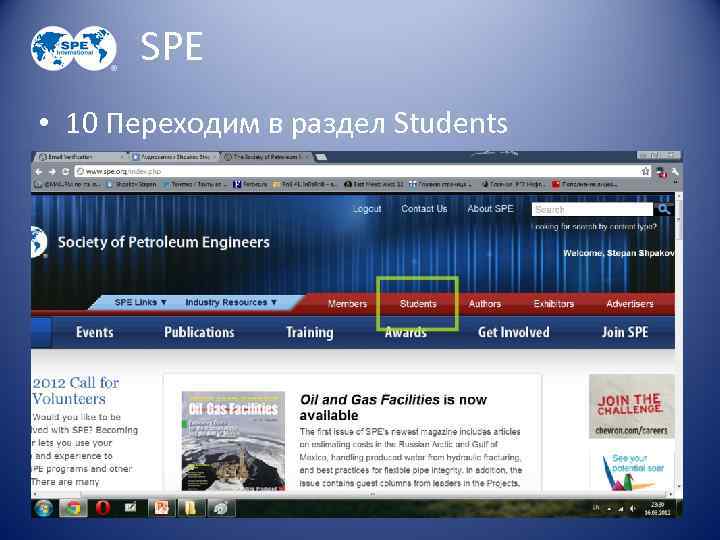Reload the page with the refresh icon
This screenshot has width=720, height=540.
tap(66, 172)
